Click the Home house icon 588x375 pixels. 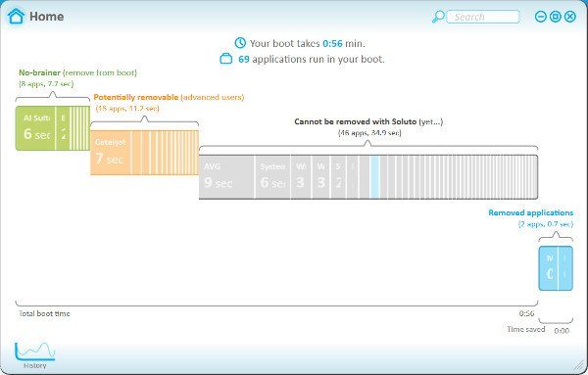(16, 17)
